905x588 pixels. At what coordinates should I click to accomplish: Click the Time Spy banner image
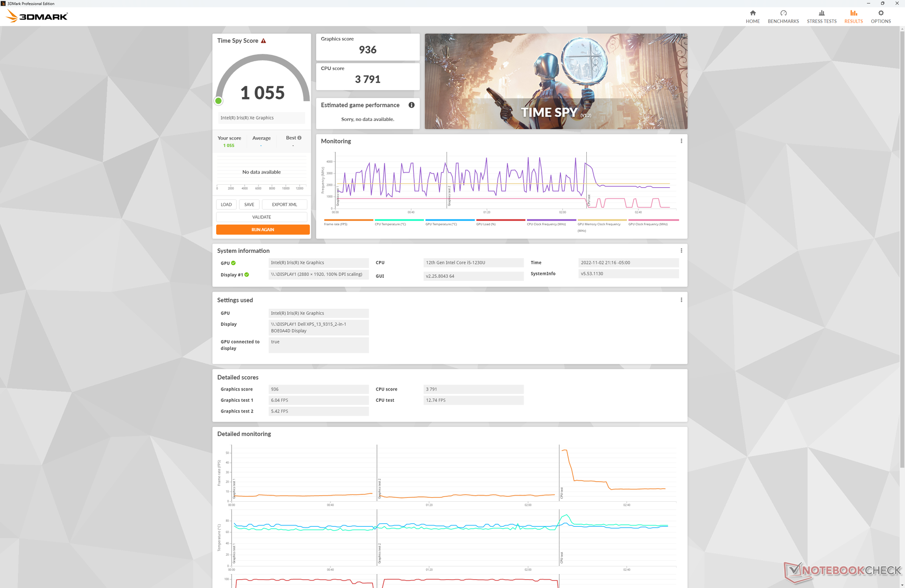pos(555,81)
